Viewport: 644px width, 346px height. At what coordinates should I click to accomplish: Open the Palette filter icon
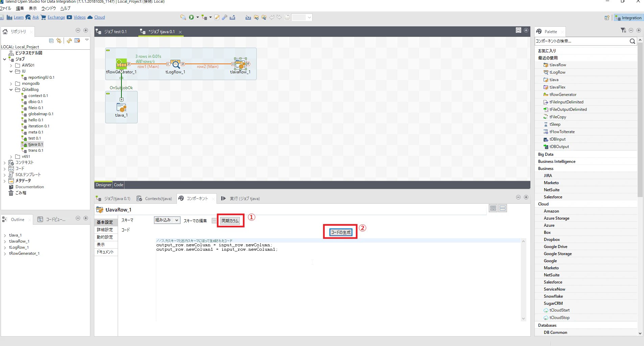pos(623,30)
